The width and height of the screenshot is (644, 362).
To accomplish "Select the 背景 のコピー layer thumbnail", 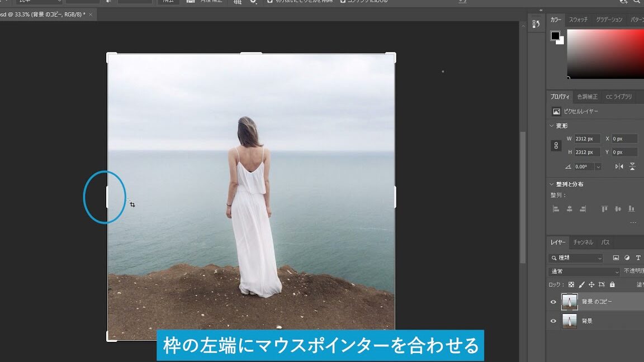I will [569, 302].
